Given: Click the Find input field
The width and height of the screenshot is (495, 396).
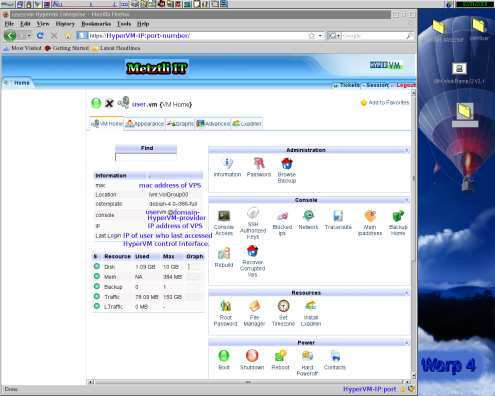Looking at the screenshot, I should point(146,157).
